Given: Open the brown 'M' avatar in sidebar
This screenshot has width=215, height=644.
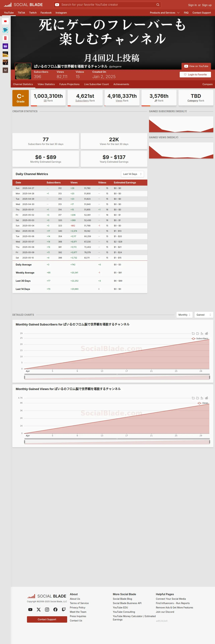Looking at the screenshot, I should point(5,70).
